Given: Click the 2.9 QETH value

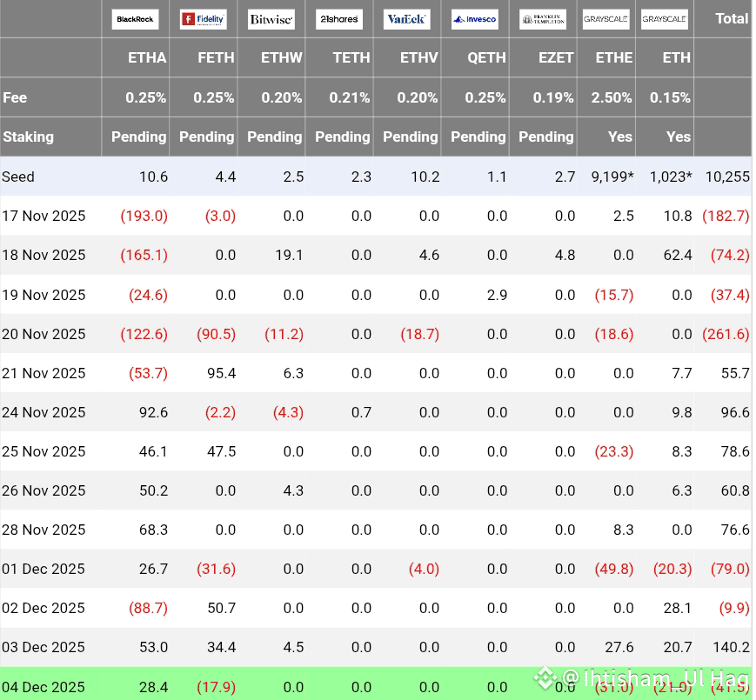Looking at the screenshot, I should coord(497,295).
